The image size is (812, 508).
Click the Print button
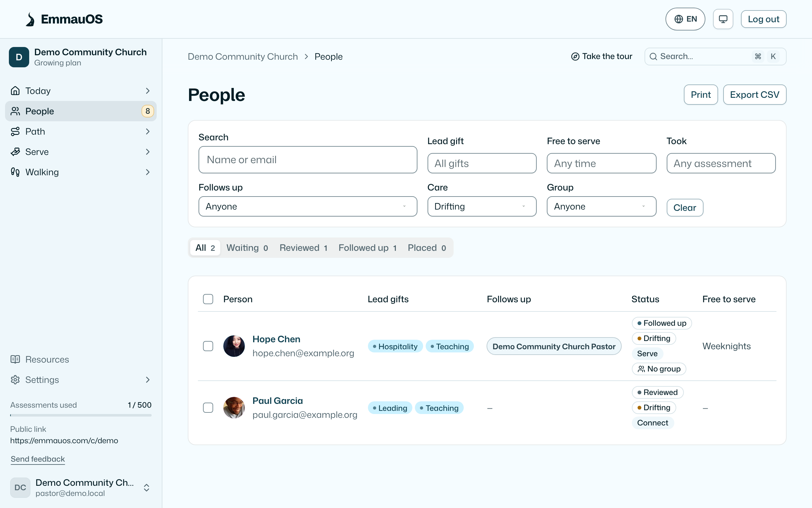(701, 95)
